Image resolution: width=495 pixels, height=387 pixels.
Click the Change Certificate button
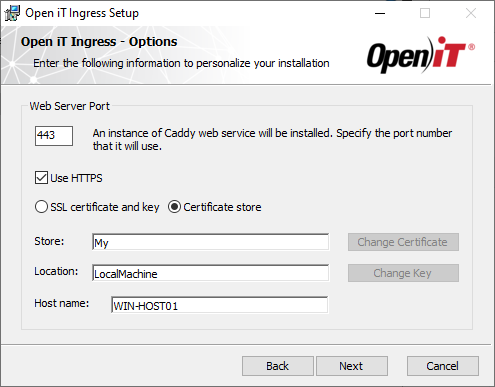click(403, 242)
